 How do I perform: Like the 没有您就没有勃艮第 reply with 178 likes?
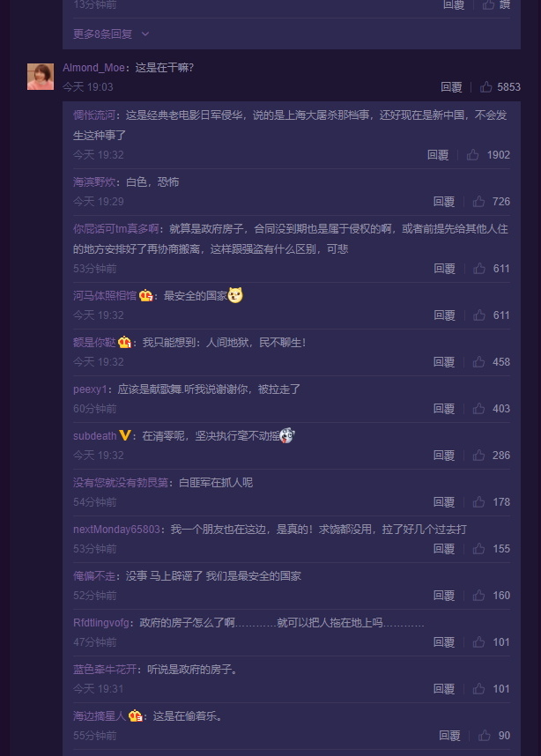pos(478,502)
